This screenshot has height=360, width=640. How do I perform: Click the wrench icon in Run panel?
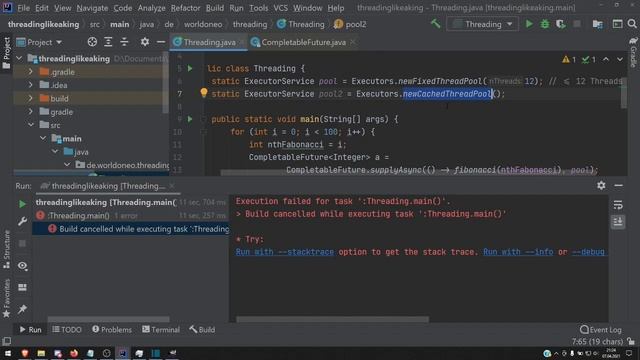pyautogui.click(x=22, y=221)
